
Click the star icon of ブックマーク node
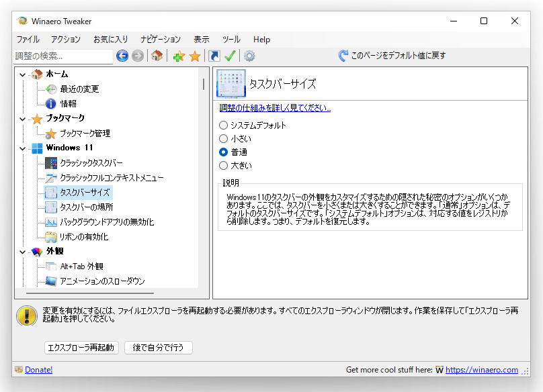click(x=37, y=119)
